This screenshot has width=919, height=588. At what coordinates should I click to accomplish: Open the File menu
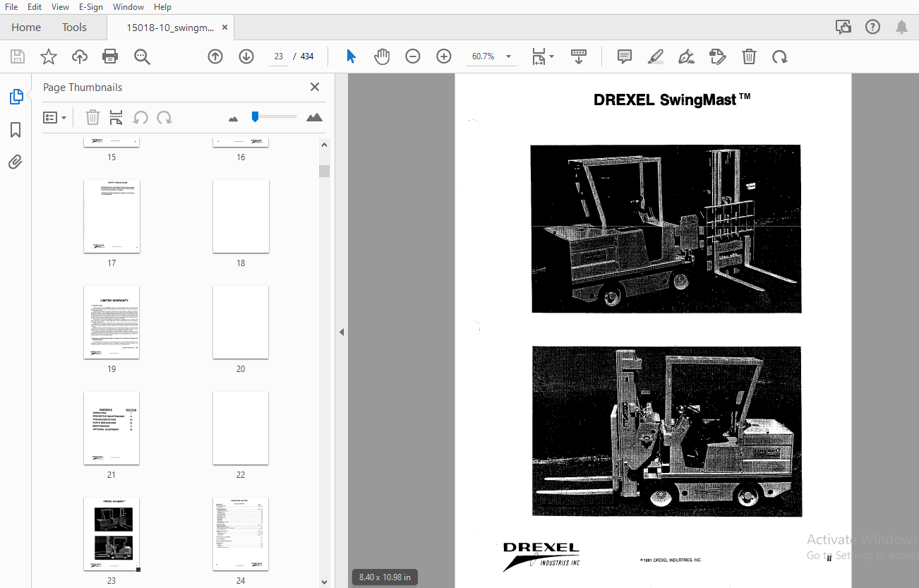(x=12, y=7)
